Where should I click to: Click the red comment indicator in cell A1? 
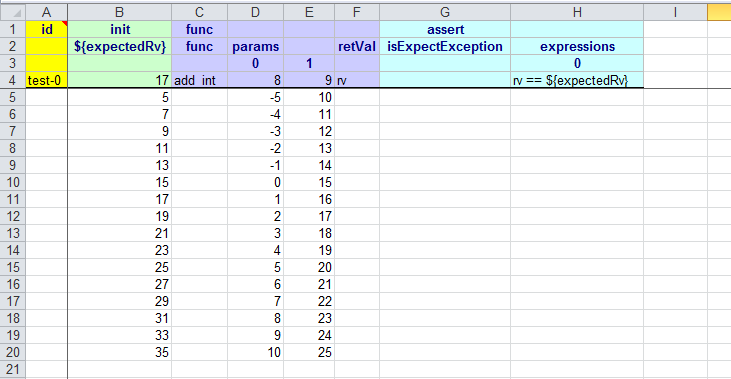tap(64, 24)
